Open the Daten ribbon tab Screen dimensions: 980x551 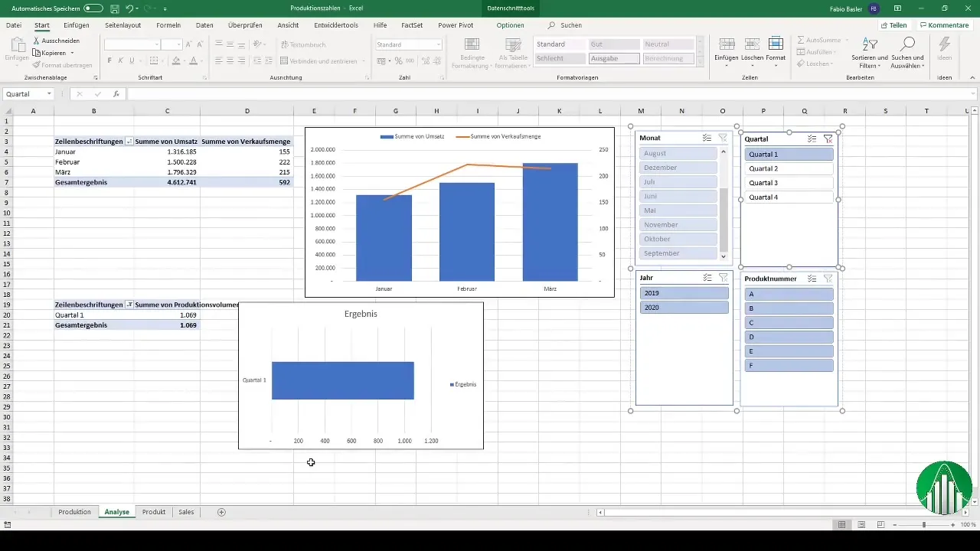point(204,25)
